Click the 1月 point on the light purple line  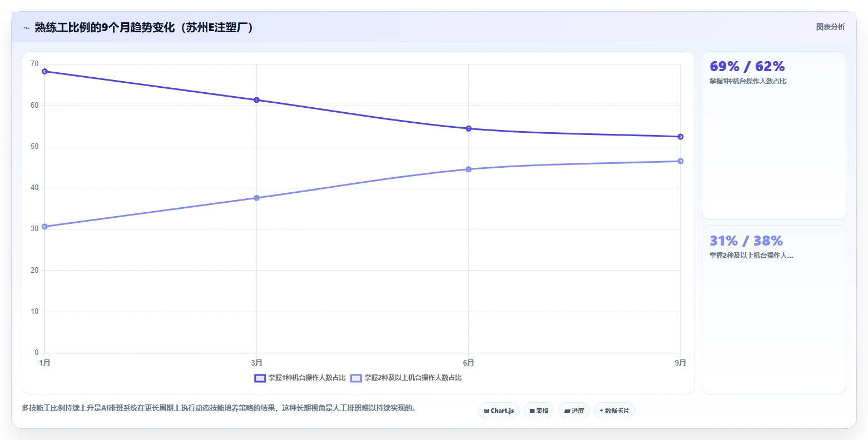[44, 227]
